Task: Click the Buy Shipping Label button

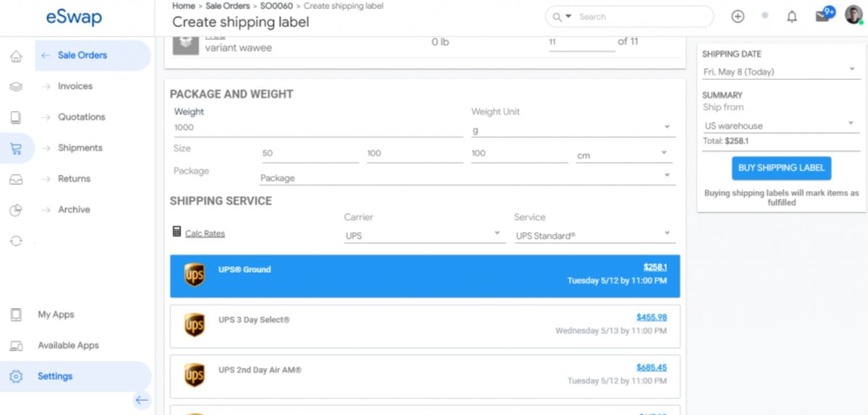Action: [x=781, y=168]
